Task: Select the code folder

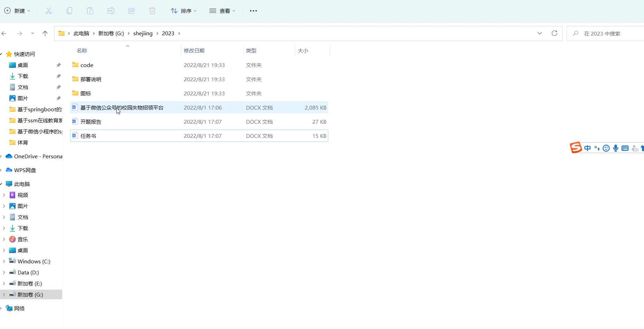Action: 87,65
